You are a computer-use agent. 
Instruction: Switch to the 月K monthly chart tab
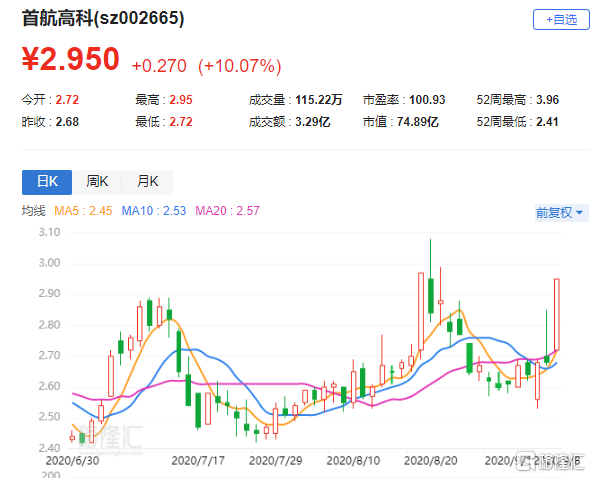(147, 182)
